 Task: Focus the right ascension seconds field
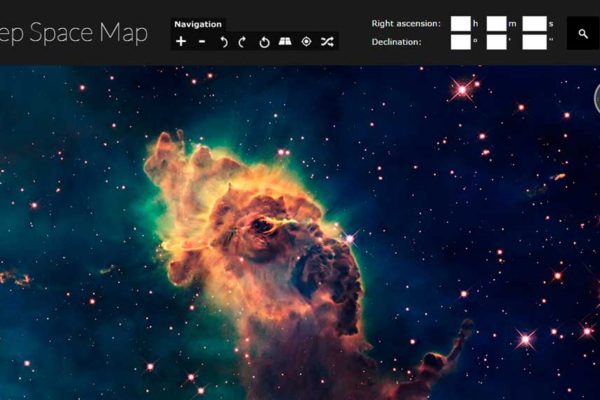[534, 23]
